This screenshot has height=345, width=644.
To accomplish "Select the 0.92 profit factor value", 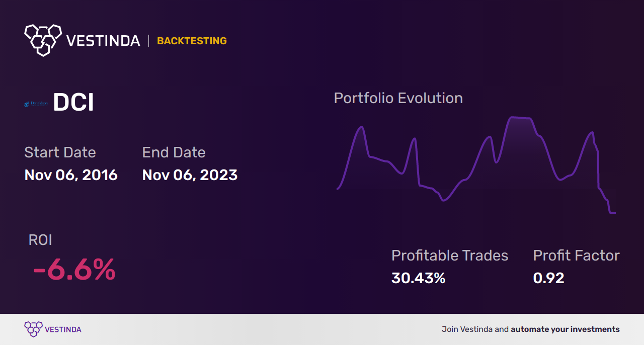I will 548,278.
